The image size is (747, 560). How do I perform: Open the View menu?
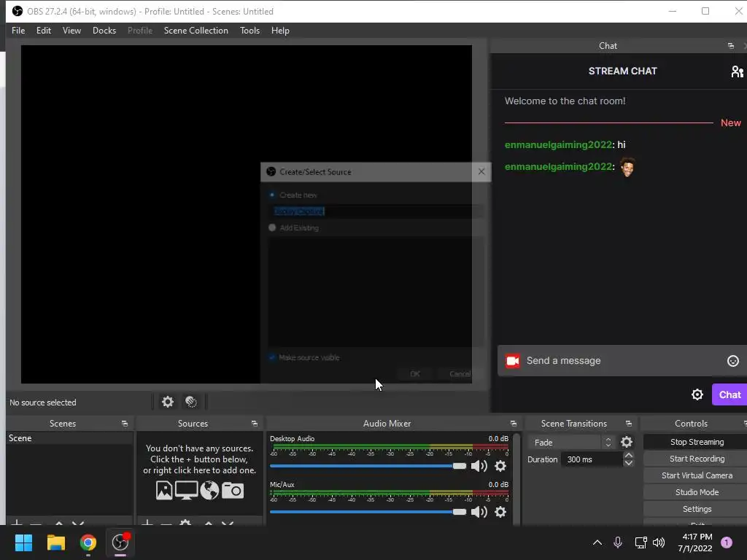pyautogui.click(x=71, y=31)
